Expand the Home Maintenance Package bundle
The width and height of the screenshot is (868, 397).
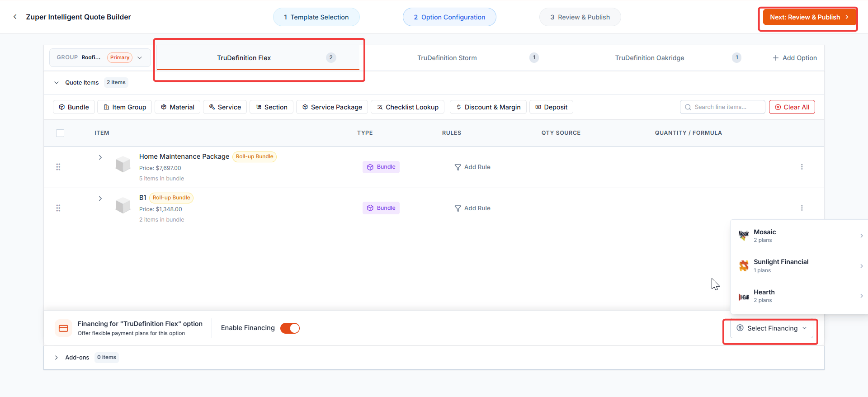pos(100,157)
